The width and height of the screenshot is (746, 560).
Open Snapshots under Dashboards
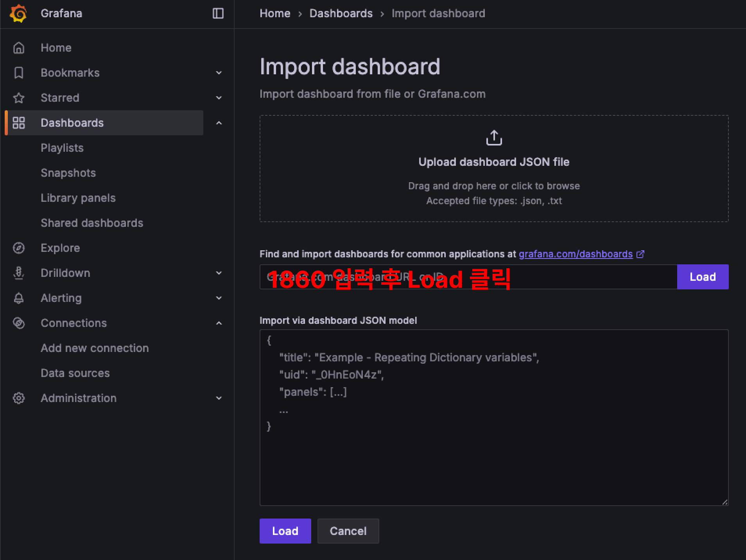click(x=68, y=173)
